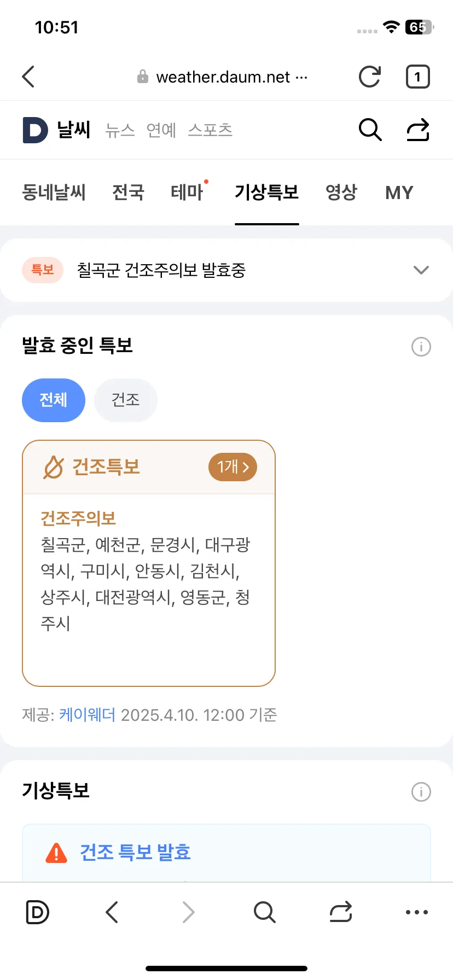Open info icon next to 발효 중인 특보
The width and height of the screenshot is (453, 980).
coord(421,347)
